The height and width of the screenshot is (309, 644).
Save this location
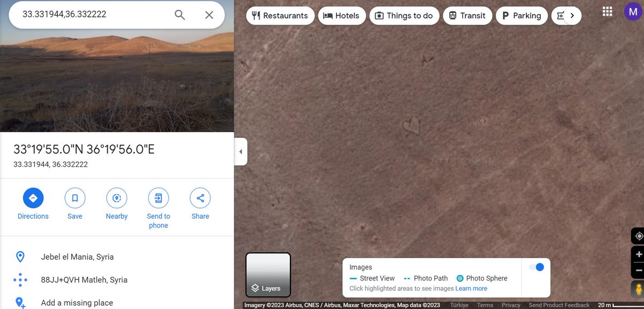(x=75, y=204)
